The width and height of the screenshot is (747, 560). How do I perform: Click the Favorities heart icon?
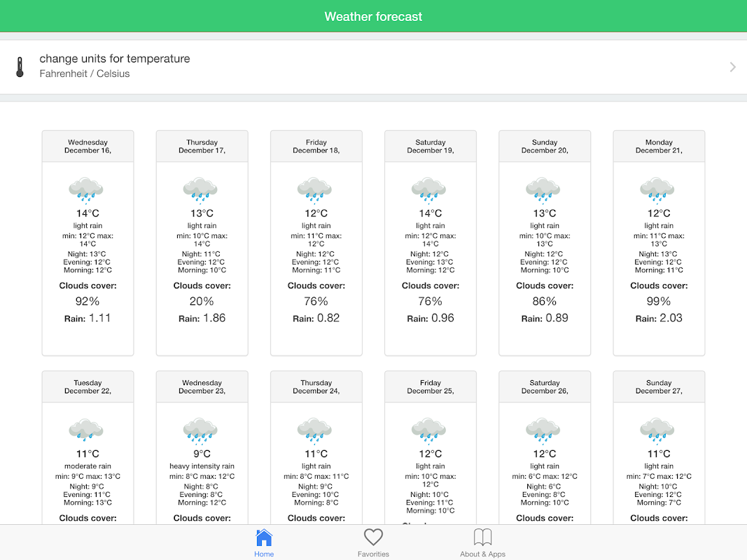pos(373,537)
